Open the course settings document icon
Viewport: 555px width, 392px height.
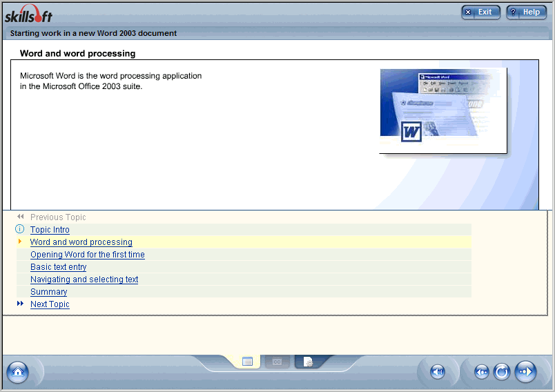click(308, 362)
